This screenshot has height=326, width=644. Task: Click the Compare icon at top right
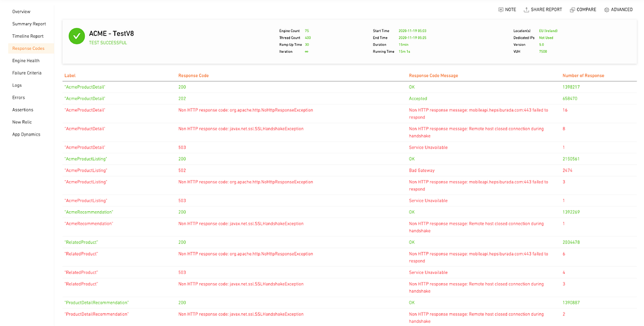pos(572,9)
